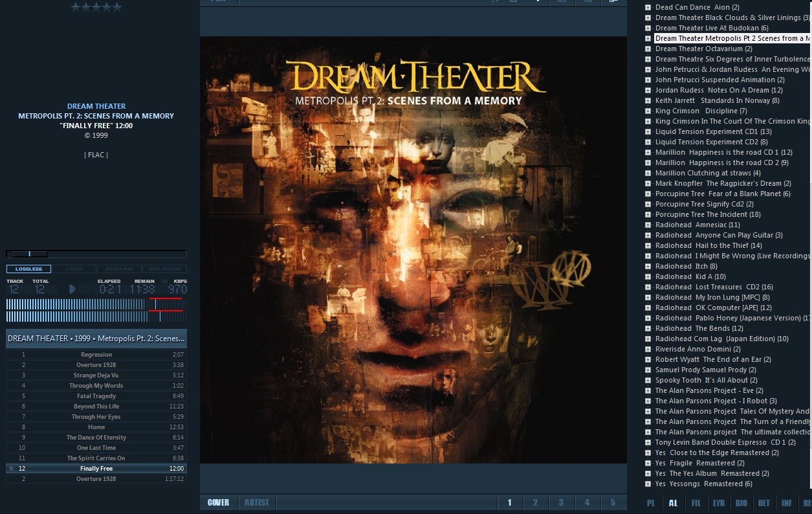Expand Yes Fragile Remastered node

[648, 463]
